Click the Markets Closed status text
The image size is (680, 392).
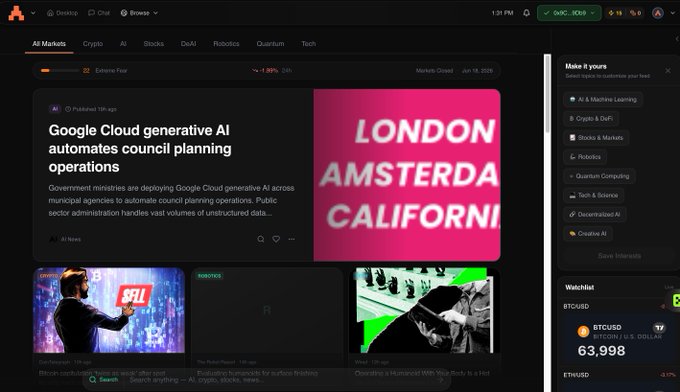(x=434, y=70)
